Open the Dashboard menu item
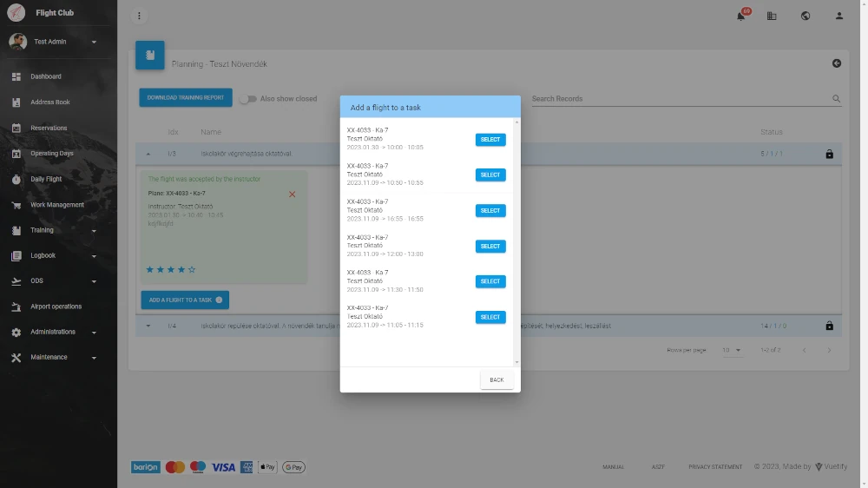868x488 pixels. pyautogui.click(x=46, y=76)
